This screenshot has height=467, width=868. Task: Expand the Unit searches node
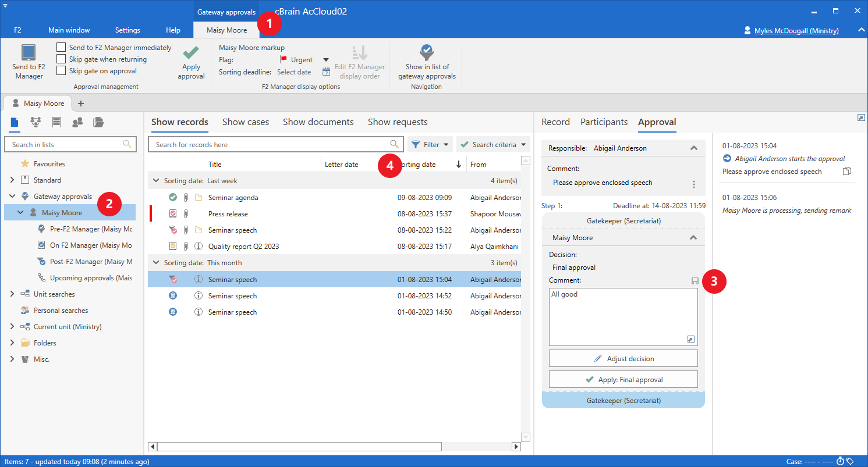(12, 294)
